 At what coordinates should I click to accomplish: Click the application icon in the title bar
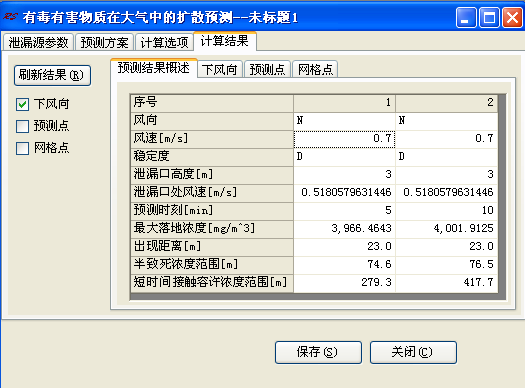tap(10, 17)
